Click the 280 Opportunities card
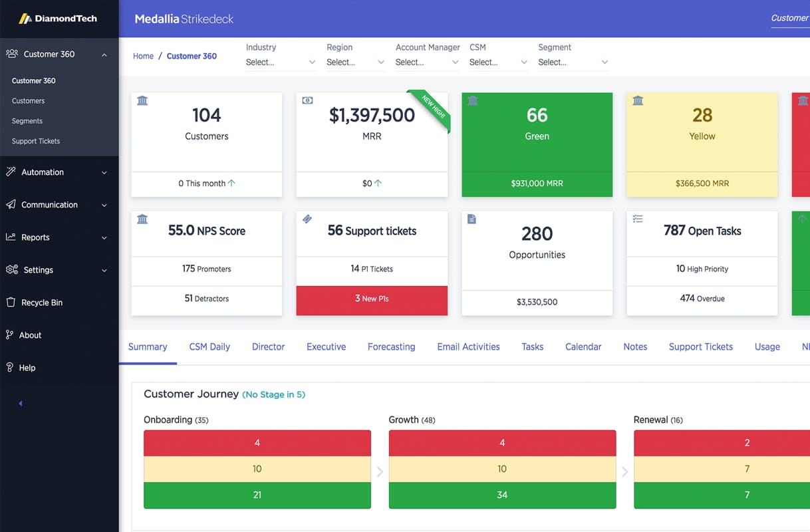This screenshot has height=532, width=810. (x=537, y=263)
